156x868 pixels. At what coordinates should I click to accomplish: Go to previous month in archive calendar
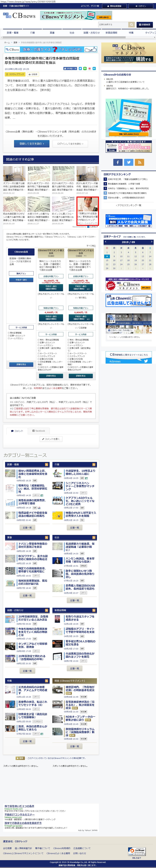click(105, 242)
